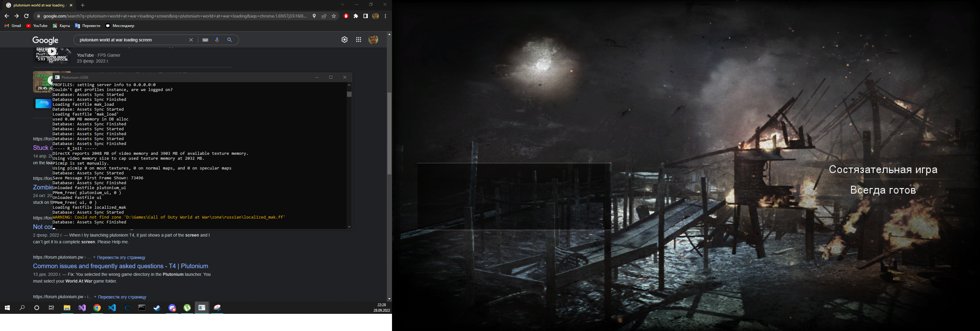
Task: Open 'Common issues and frequently asked questions' result
Action: click(x=121, y=266)
